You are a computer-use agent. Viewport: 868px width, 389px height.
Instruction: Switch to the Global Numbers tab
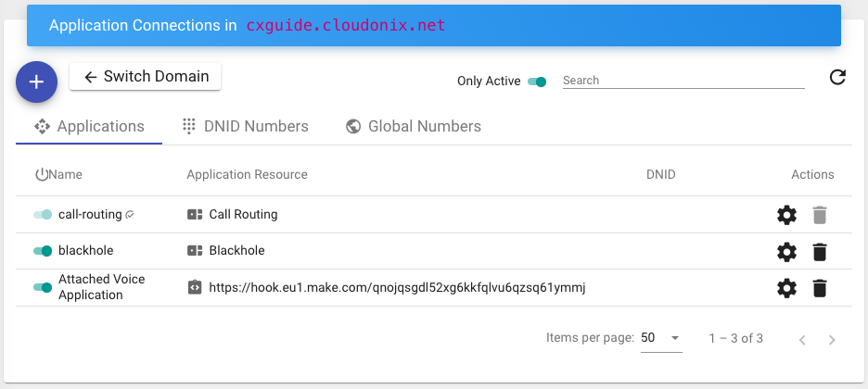[413, 126]
